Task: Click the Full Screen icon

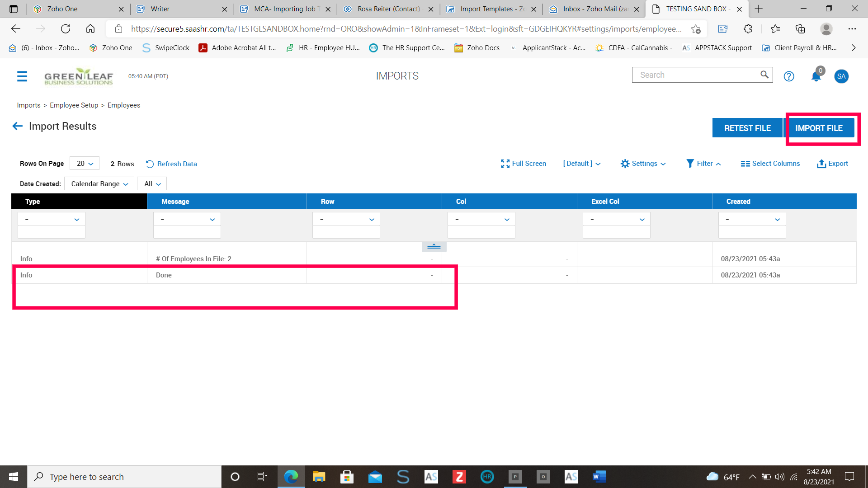Action: click(x=505, y=164)
